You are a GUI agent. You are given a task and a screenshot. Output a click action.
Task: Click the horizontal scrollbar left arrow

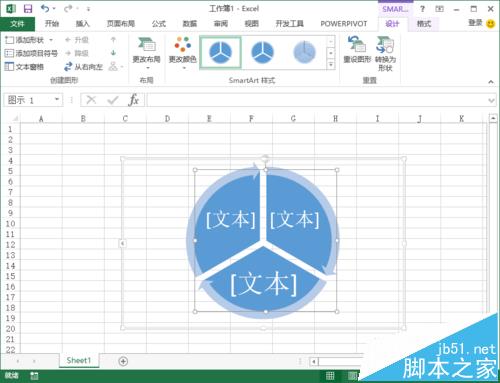pos(314,361)
